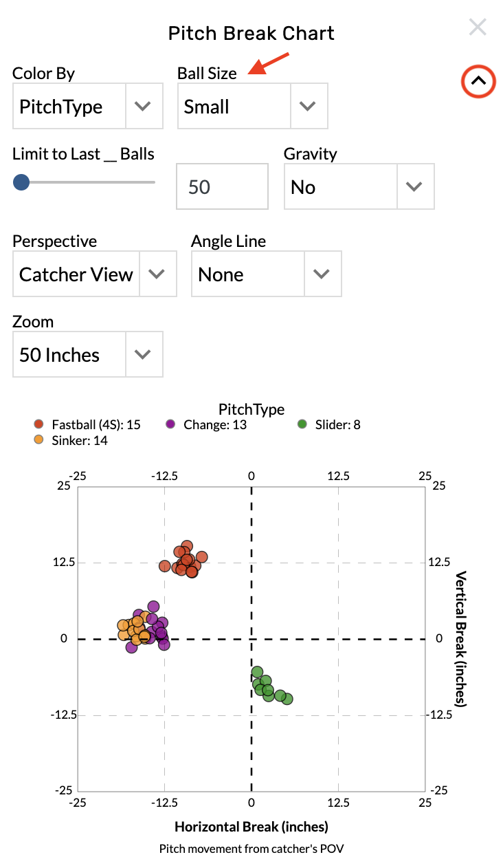Screen dimensions: 503x868
Task: Collapse the chart settings panel via chevron
Action: pos(478,81)
